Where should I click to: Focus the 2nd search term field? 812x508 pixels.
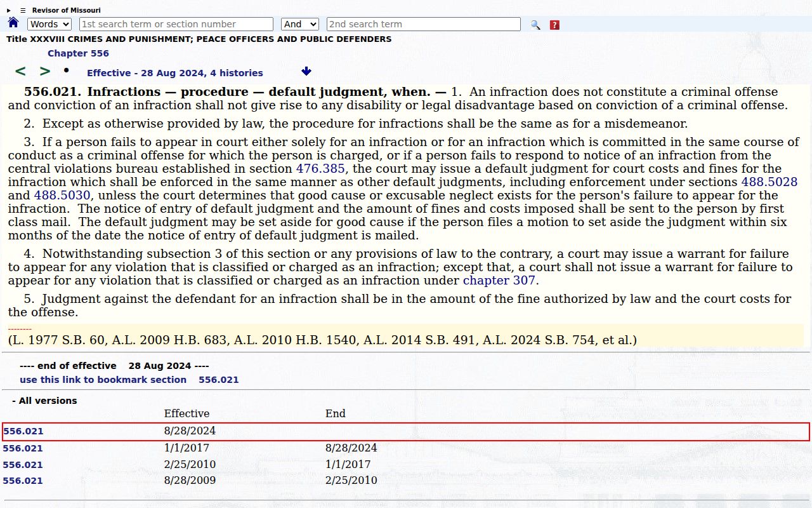coord(424,24)
